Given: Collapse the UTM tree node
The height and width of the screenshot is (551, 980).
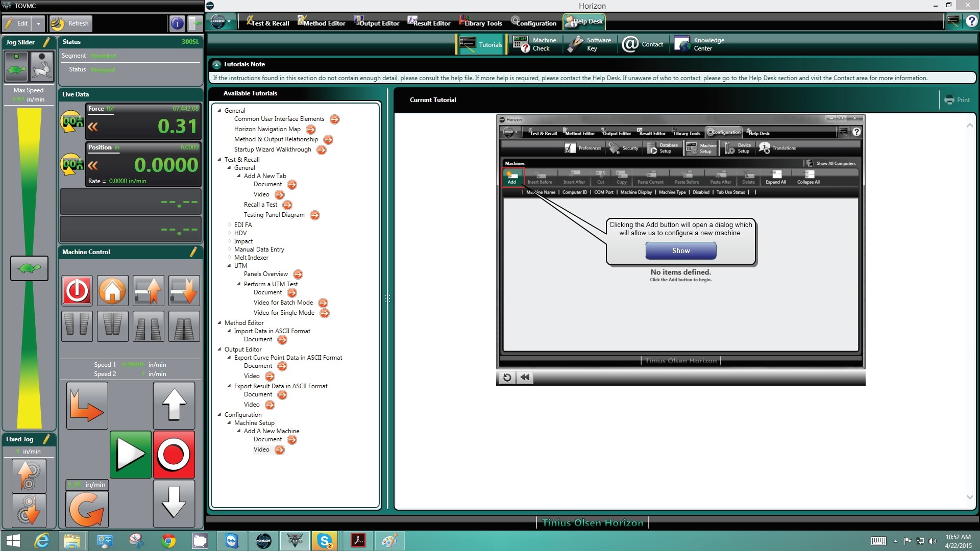Looking at the screenshot, I should [229, 265].
